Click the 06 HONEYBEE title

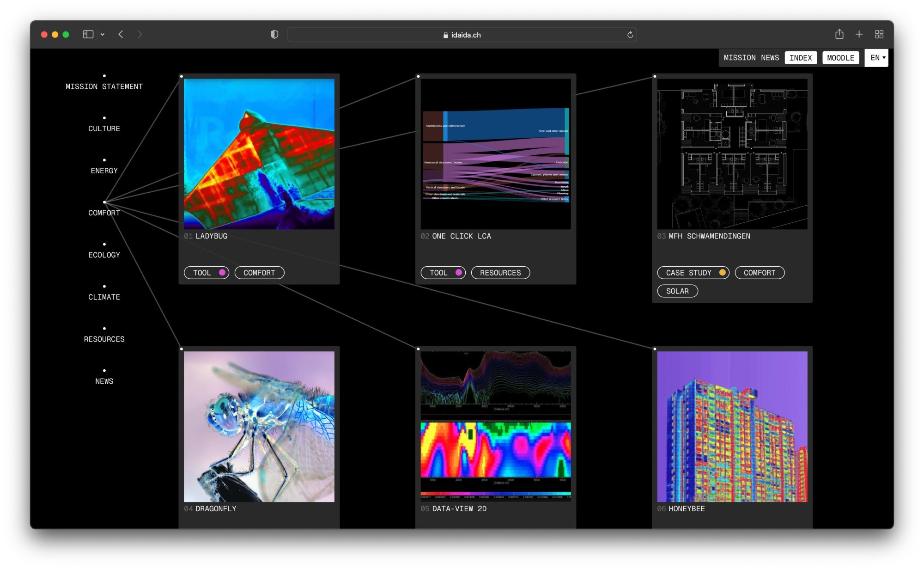click(x=681, y=509)
